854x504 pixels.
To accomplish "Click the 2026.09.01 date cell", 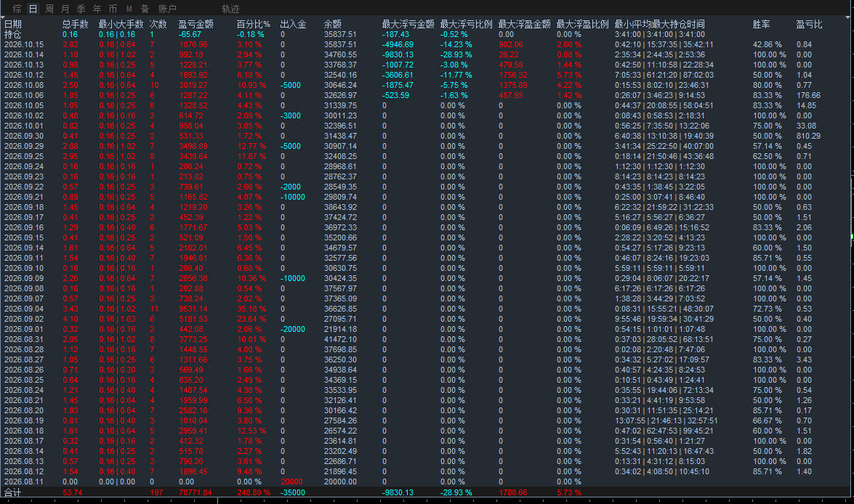I will point(24,329).
